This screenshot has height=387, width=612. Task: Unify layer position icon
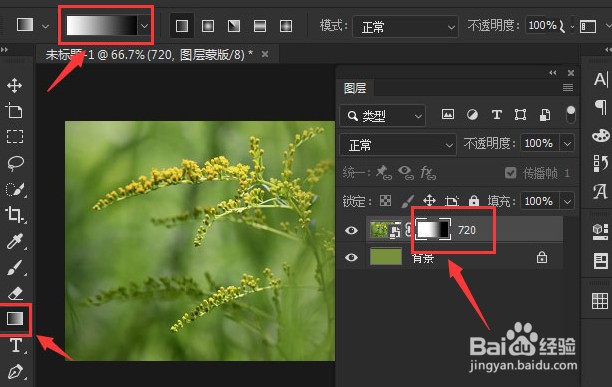coord(383,172)
